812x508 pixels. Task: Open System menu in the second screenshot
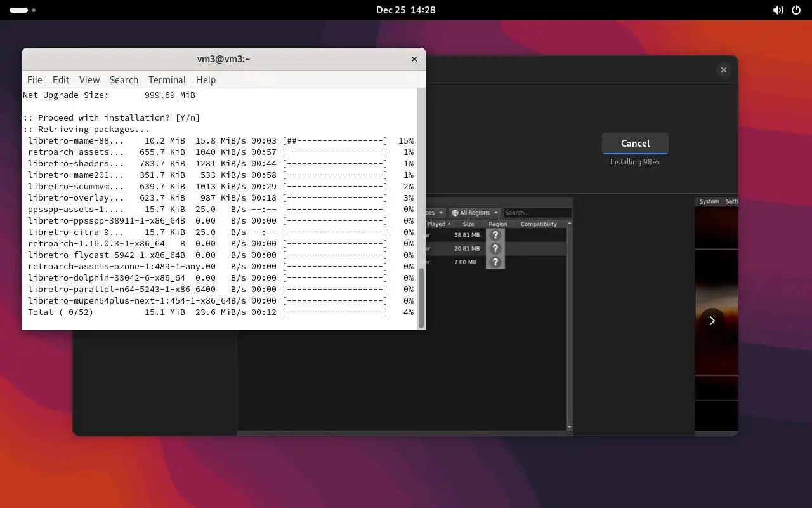(x=709, y=201)
